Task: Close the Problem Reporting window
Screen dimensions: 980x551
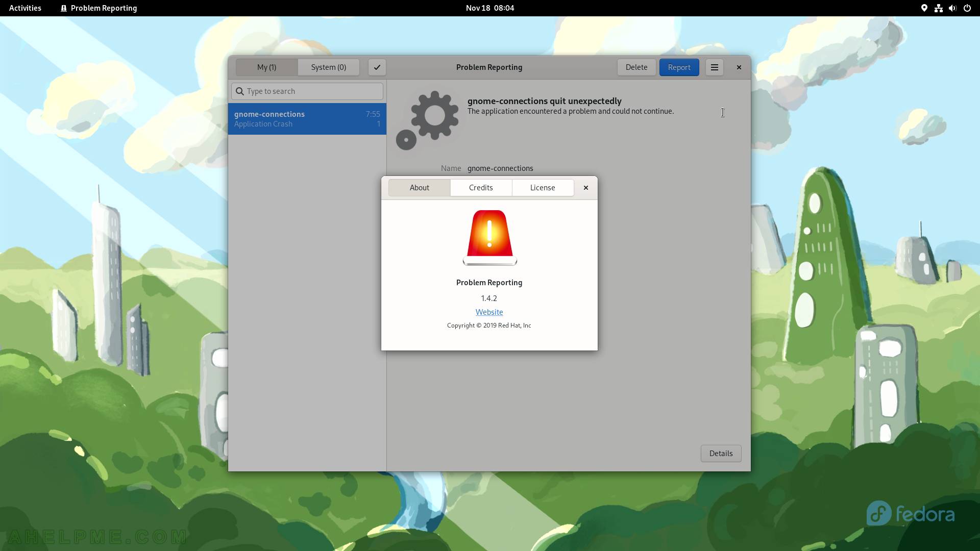Action: coord(739,67)
